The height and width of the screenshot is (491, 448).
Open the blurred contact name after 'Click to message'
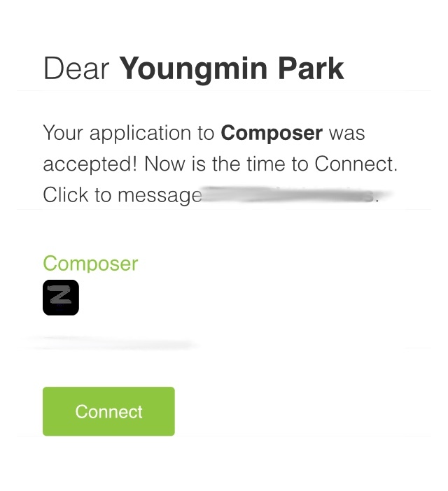(295, 194)
